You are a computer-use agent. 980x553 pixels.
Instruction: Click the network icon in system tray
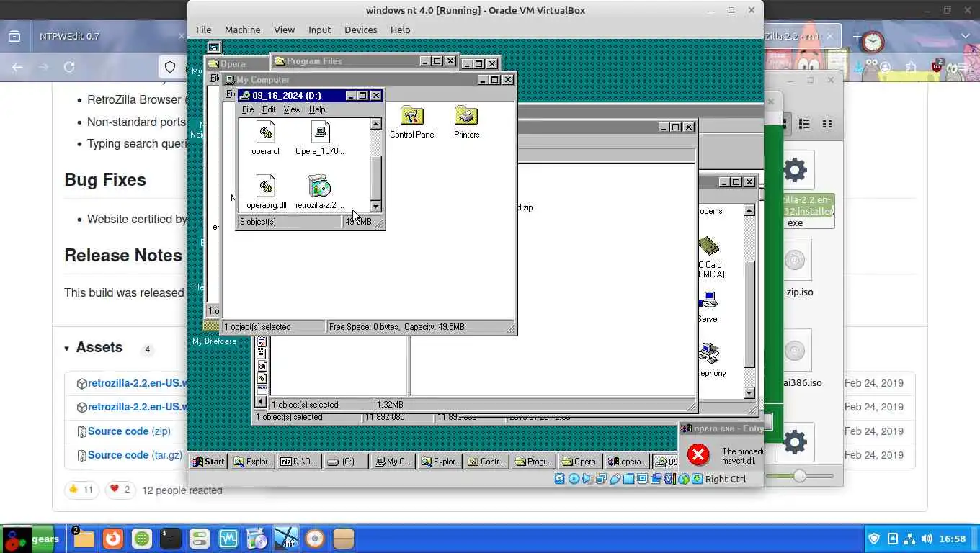[x=909, y=539]
